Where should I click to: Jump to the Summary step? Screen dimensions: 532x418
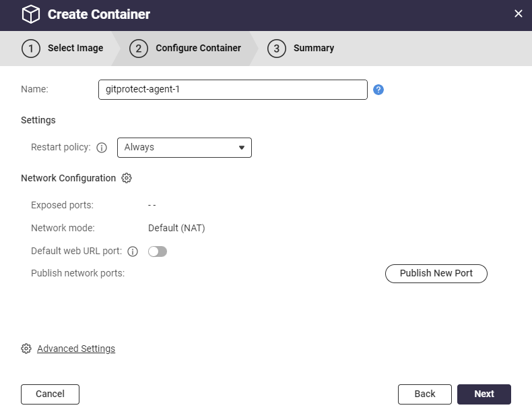313,49
